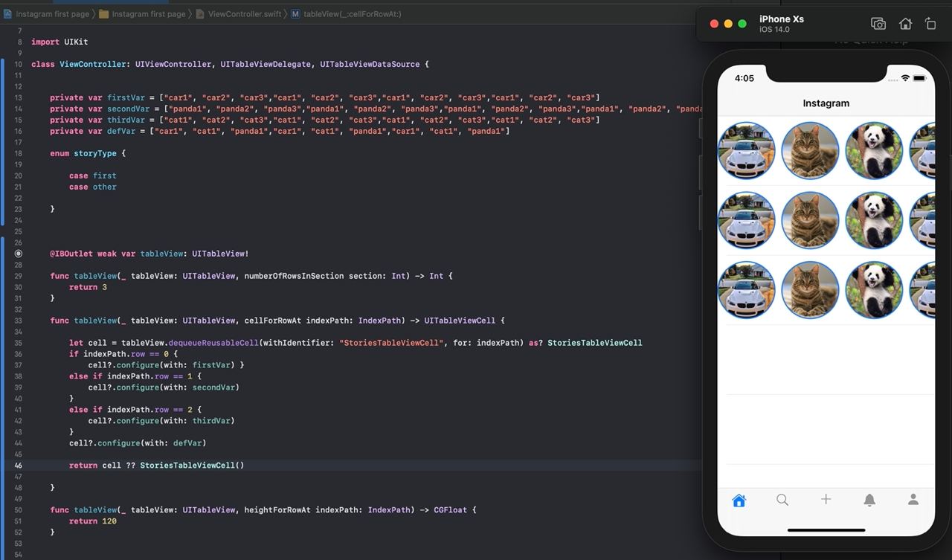Tap the car story in the second row
This screenshot has width=952, height=560.
click(x=746, y=221)
